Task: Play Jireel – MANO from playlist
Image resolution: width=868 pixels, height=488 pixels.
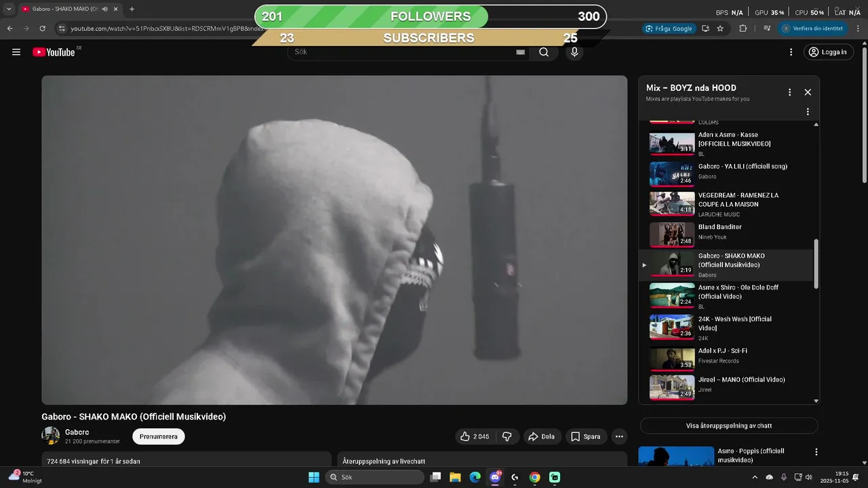Action: tap(726, 388)
